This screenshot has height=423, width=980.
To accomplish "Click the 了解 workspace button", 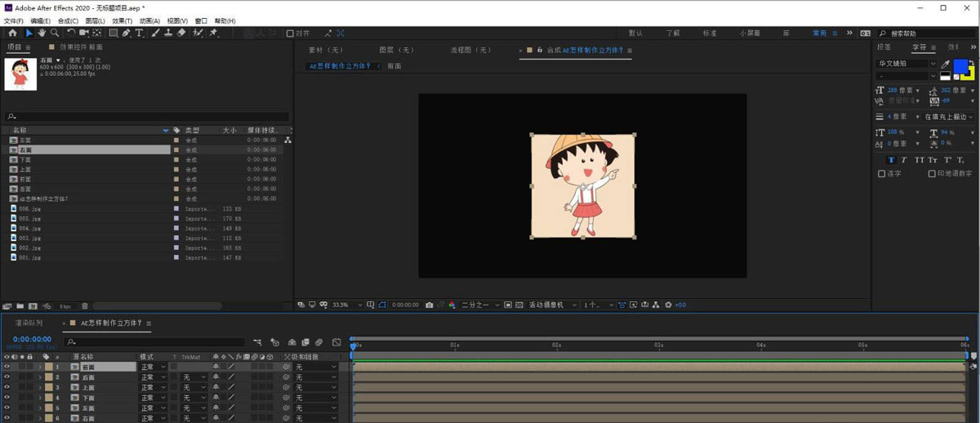I will 672,33.
